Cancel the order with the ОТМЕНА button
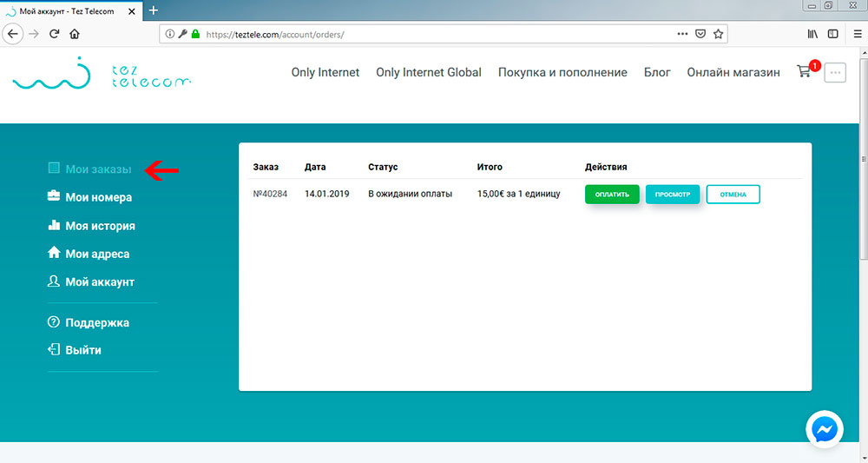This screenshot has height=463, width=868. click(733, 195)
